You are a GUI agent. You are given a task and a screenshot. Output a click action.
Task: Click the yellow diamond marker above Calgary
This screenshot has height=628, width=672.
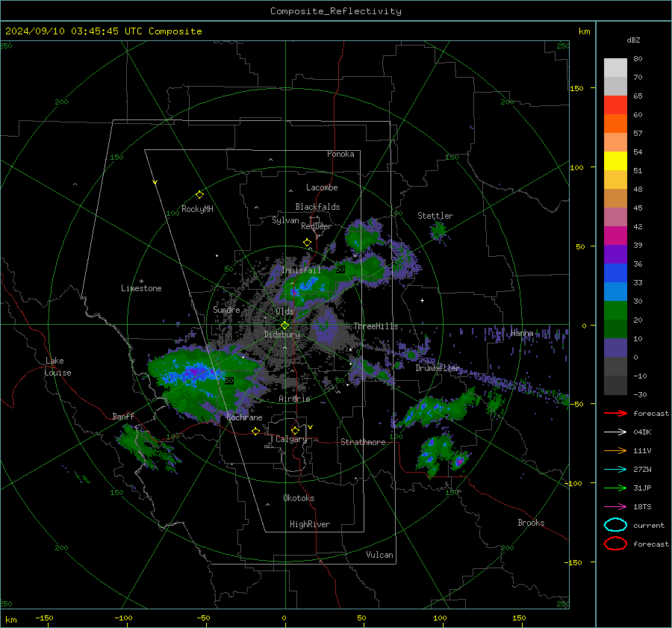point(295,430)
